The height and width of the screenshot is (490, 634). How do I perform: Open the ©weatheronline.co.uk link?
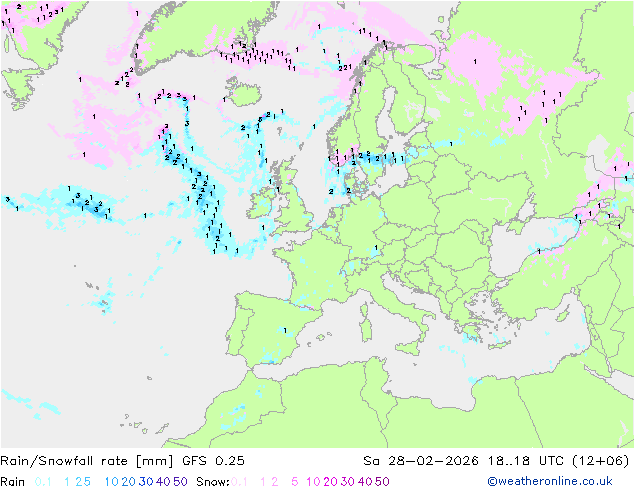tap(550, 481)
